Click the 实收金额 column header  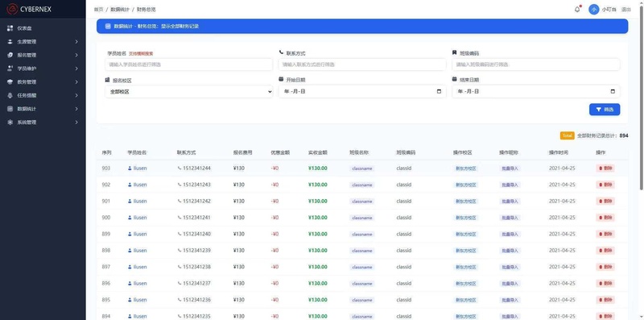[x=317, y=152]
